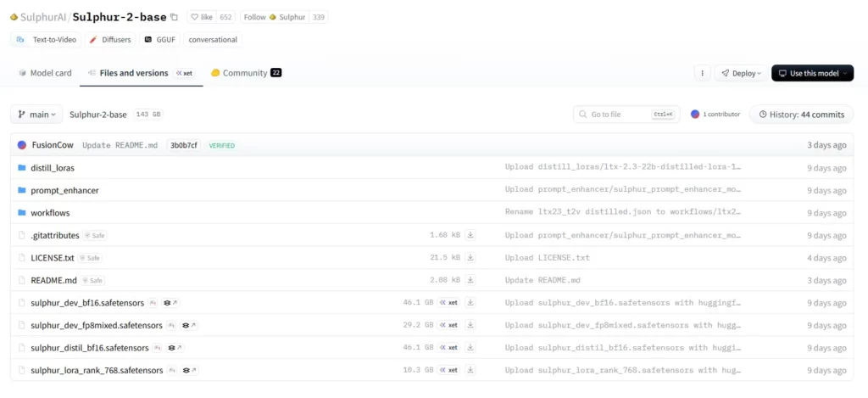
Task: Open the Upload LICENSE.txt commit message
Action: click(547, 258)
